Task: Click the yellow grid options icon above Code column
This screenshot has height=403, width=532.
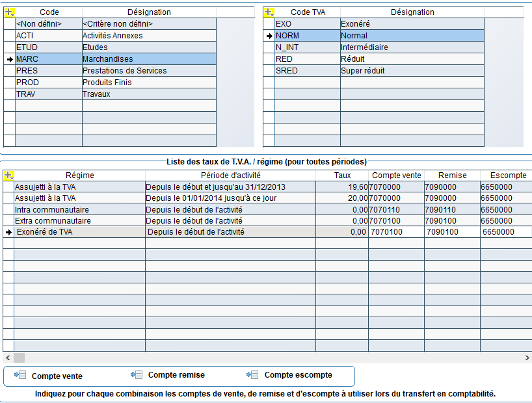Action: (x=10, y=12)
